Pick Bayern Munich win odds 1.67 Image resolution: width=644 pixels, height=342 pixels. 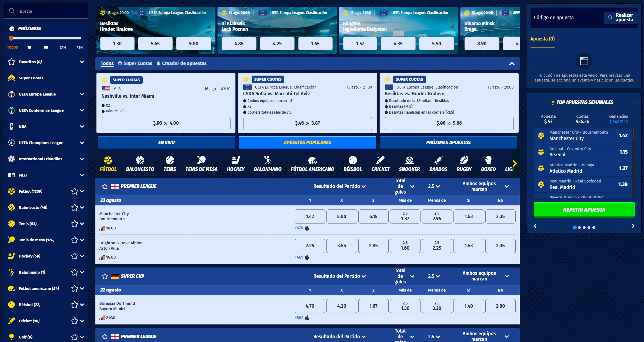373,306
